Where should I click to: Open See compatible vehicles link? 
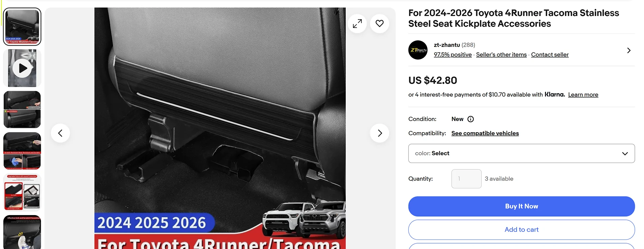(485, 133)
